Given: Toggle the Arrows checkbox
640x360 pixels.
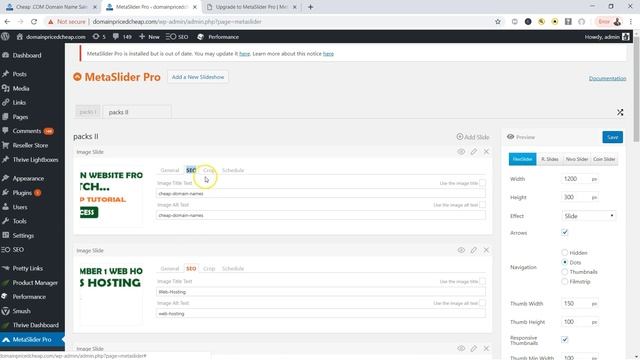Looking at the screenshot, I should 564,232.
